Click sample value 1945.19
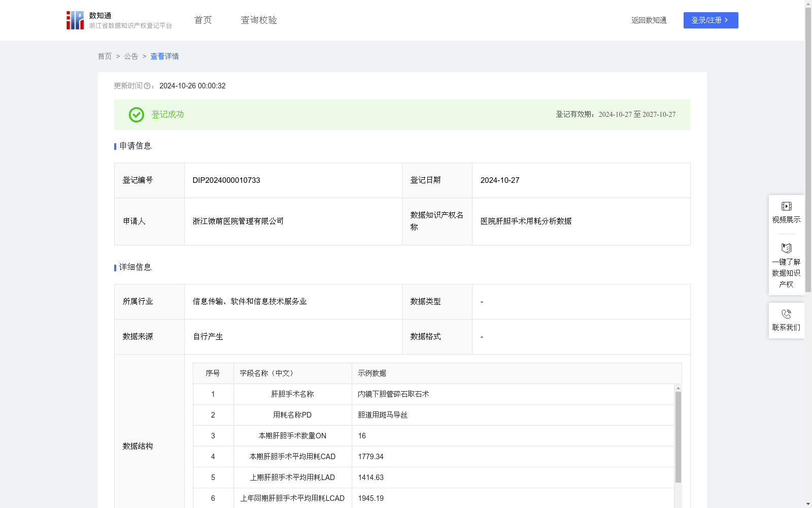 pyautogui.click(x=371, y=498)
